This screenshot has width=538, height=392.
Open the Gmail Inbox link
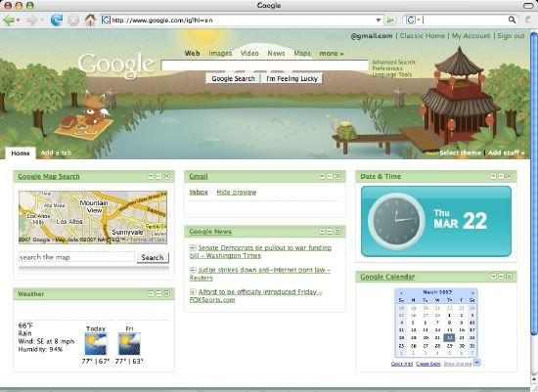point(199,192)
